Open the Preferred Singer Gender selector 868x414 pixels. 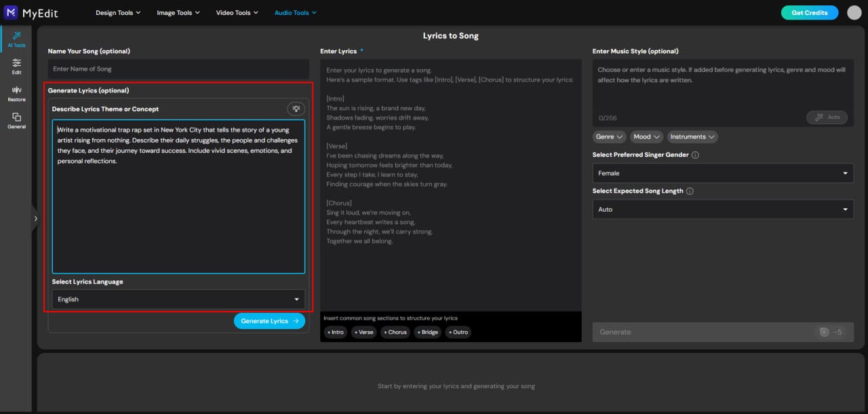pos(722,173)
